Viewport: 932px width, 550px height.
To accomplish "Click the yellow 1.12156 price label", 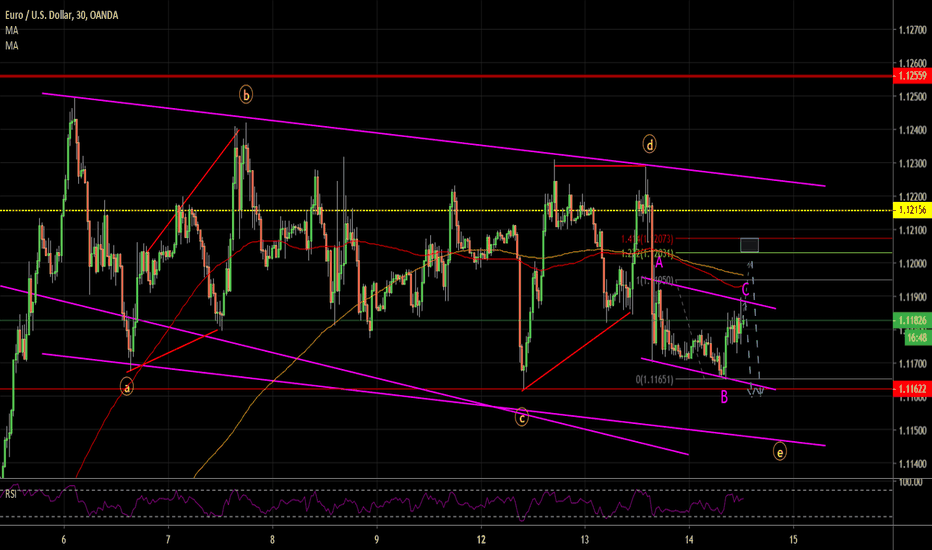I will [x=912, y=210].
